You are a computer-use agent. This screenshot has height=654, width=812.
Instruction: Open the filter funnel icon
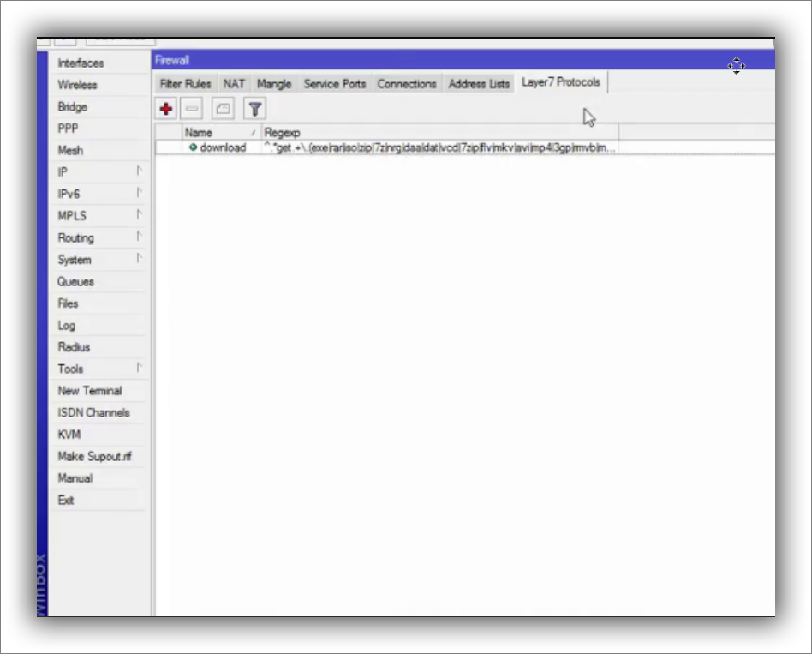pyautogui.click(x=254, y=109)
